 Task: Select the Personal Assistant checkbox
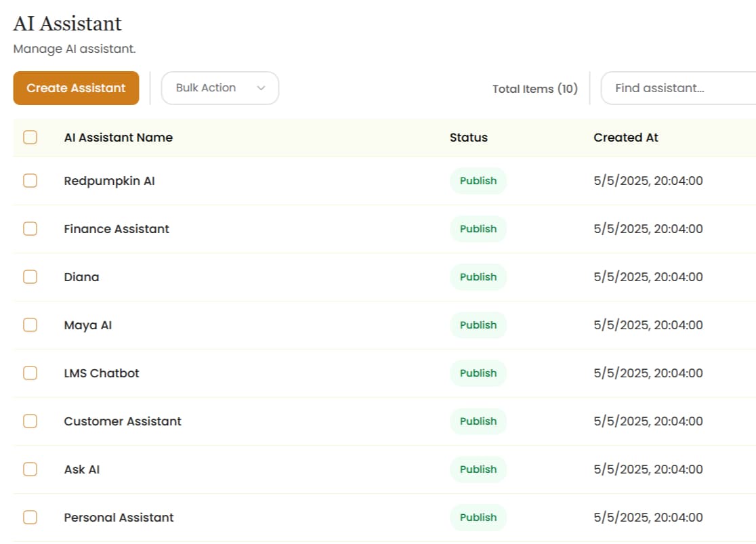pos(30,518)
